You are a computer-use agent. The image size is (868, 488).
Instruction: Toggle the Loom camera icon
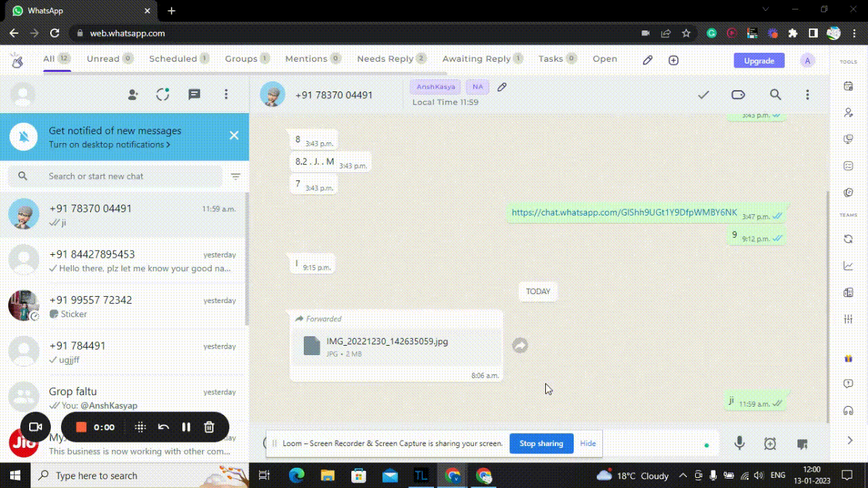(x=35, y=427)
